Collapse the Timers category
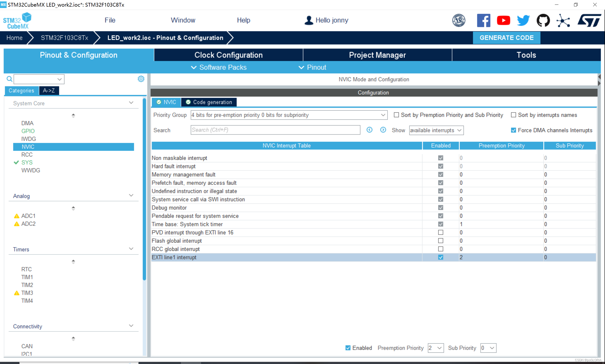The width and height of the screenshot is (605, 364). click(131, 249)
